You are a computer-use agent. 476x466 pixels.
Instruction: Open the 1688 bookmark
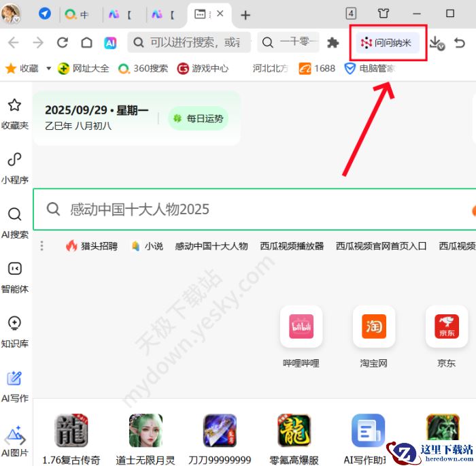317,68
